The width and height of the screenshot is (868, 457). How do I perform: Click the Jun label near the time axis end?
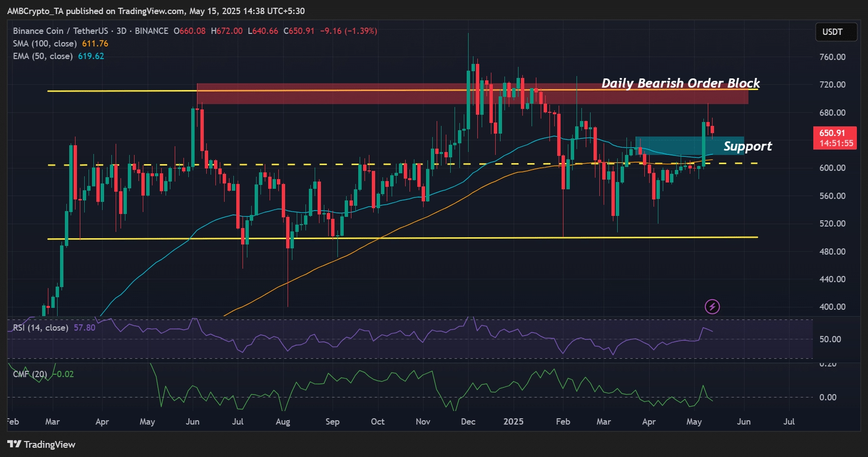click(x=744, y=422)
